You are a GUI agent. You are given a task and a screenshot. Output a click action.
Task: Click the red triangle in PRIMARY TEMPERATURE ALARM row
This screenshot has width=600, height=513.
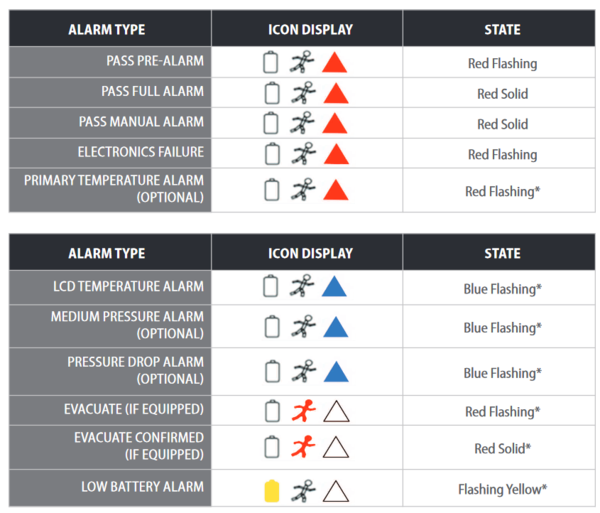[334, 190]
